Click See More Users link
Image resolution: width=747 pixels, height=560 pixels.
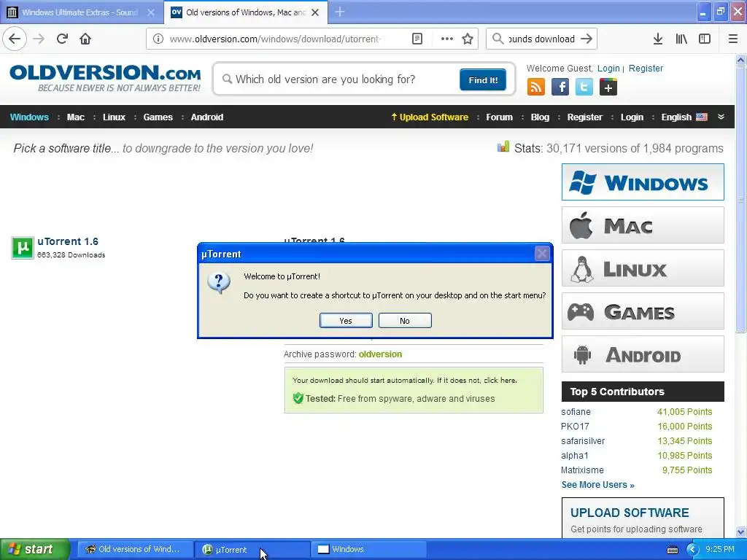pyautogui.click(x=598, y=485)
